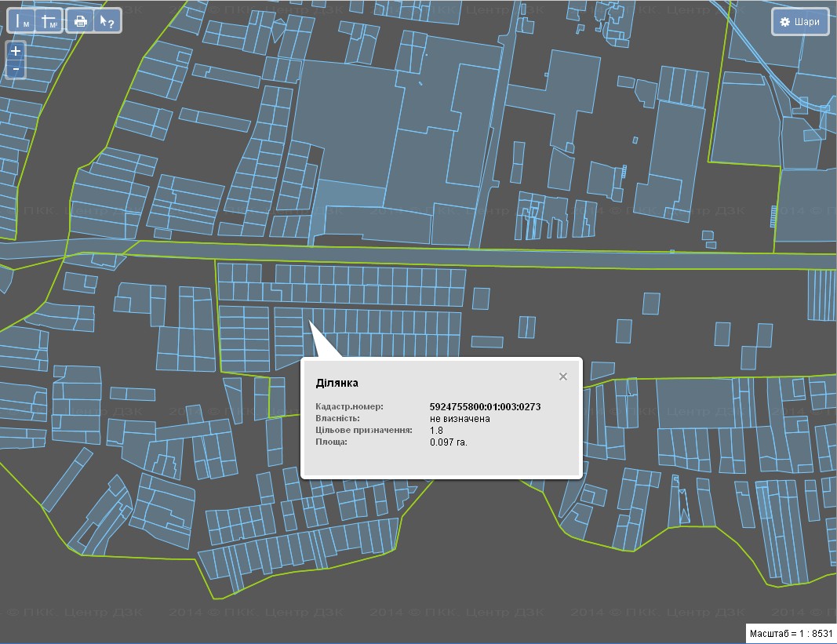The height and width of the screenshot is (644, 837).
Task: Click the Ділянка popup title
Action: 337,383
